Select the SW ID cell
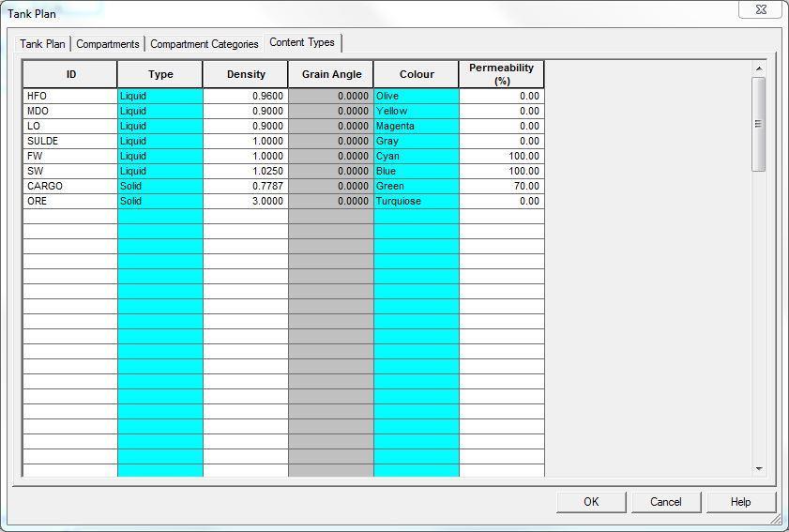789x532 pixels. (70, 171)
